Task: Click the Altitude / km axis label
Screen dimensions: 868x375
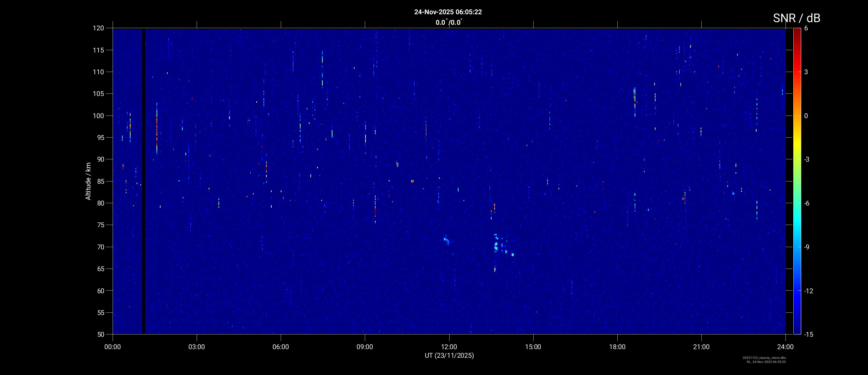Action: 88,181
